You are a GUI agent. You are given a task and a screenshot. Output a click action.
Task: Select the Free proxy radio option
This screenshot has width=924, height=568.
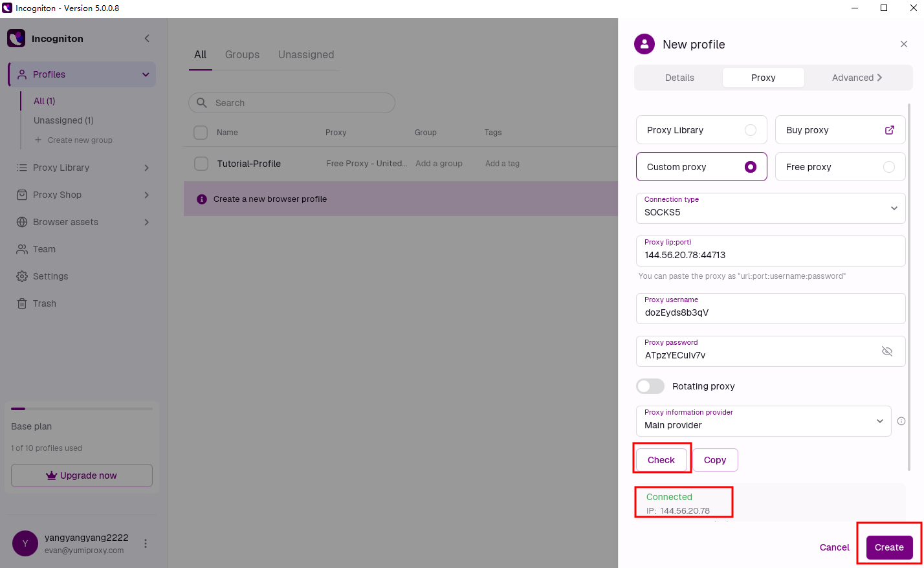click(889, 167)
